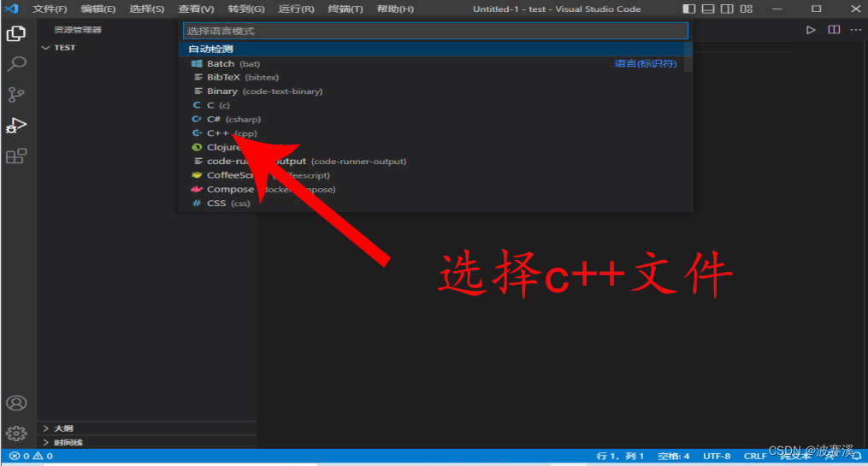
Task: Click the VS Code logo icon
Action: [x=11, y=9]
